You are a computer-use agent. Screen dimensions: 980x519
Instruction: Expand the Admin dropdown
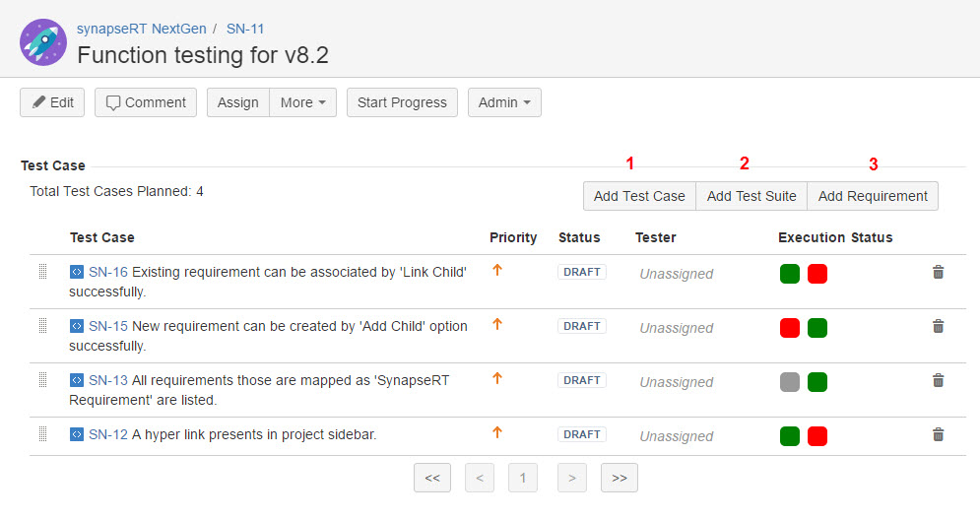(x=504, y=102)
